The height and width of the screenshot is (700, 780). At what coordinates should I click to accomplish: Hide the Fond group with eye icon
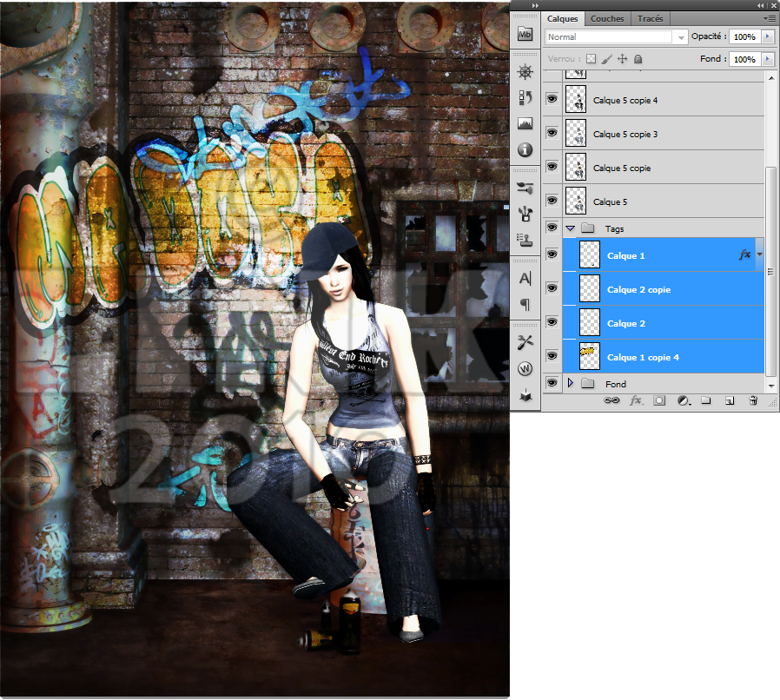tap(552, 383)
